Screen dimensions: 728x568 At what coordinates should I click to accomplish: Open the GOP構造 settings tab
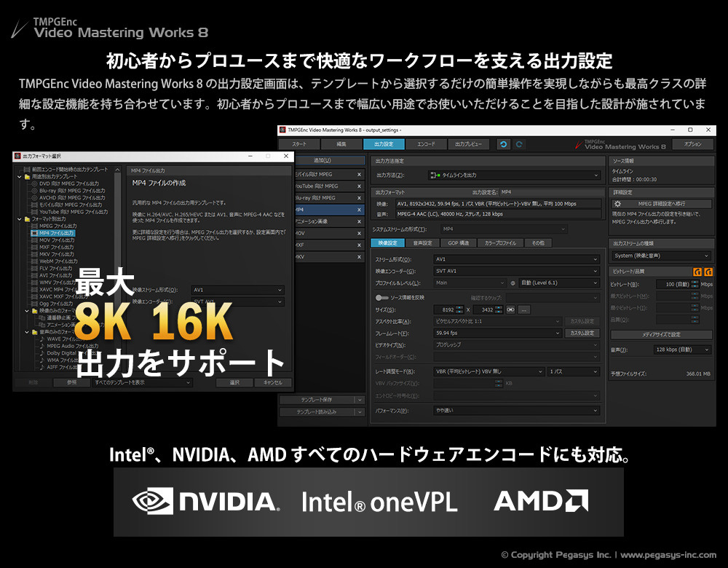pos(458,243)
